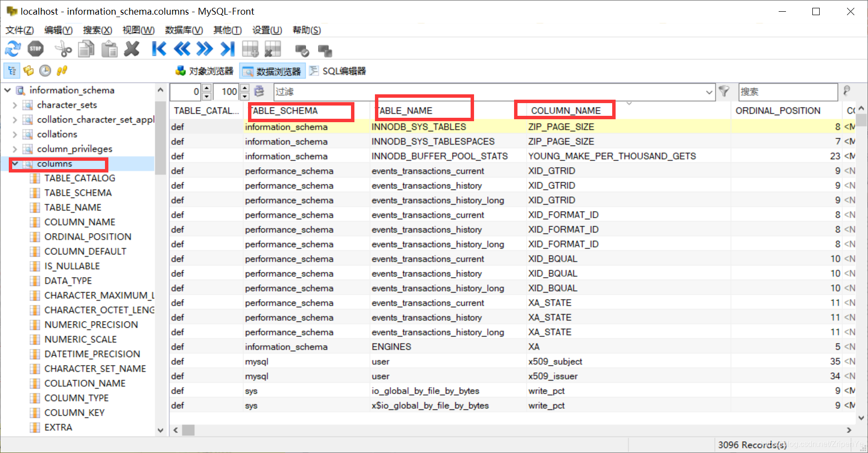Sort by TABLE_NAME column header
The height and width of the screenshot is (453, 868).
(448, 111)
